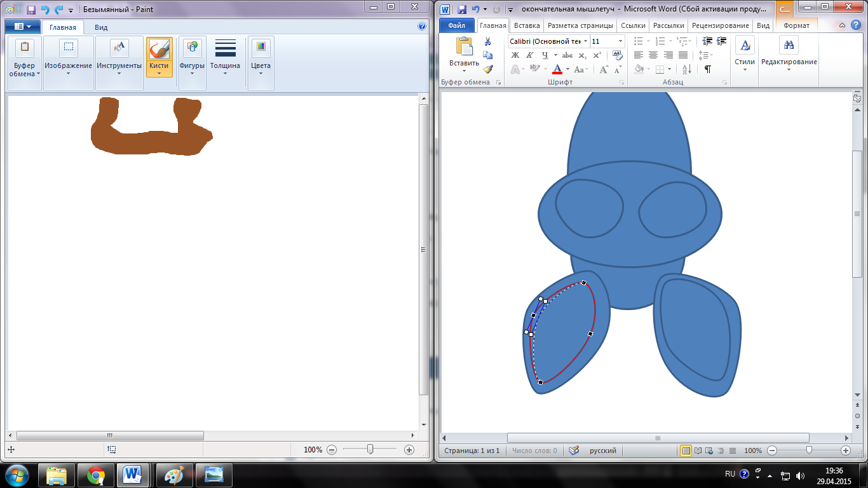Click the Decrease Indent icon

706,41
